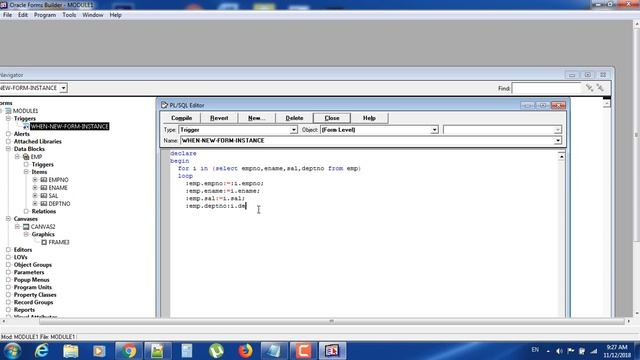Select the Graphics node under CANVAS2
This screenshot has height=360, width=640.
pyautogui.click(x=43, y=234)
